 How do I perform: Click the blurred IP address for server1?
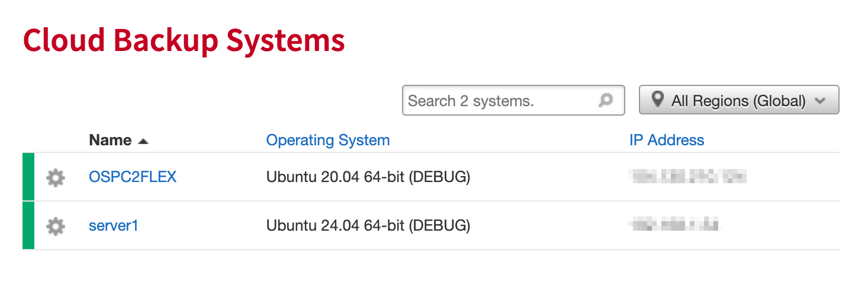point(674,225)
